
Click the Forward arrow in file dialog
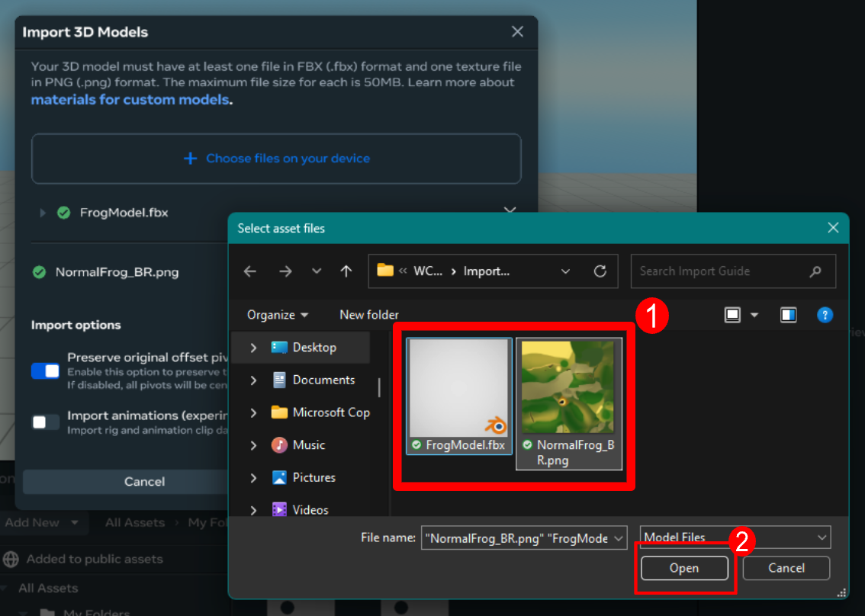(x=285, y=271)
